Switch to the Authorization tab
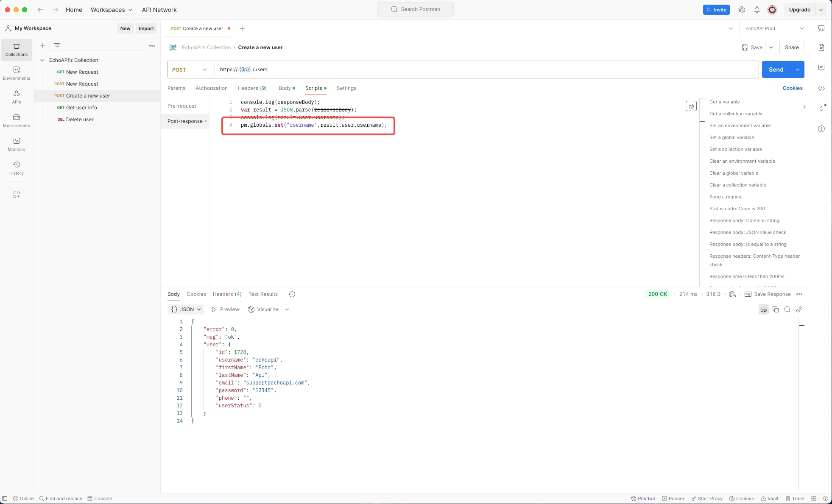The height and width of the screenshot is (504, 832). coord(212,88)
